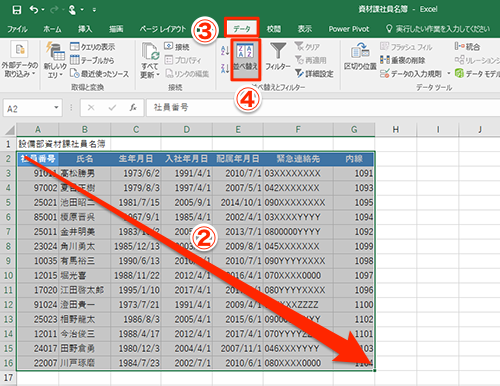Click 重複の削除 button

pos(402,60)
